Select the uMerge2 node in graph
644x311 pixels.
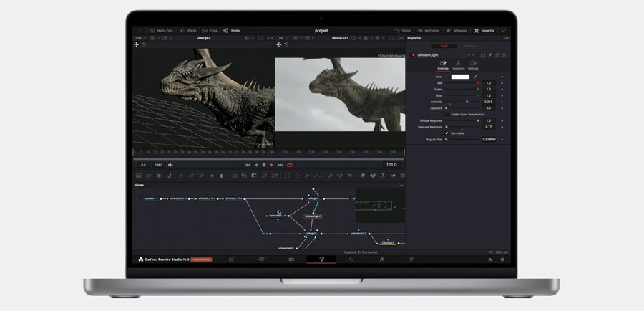[x=311, y=234]
